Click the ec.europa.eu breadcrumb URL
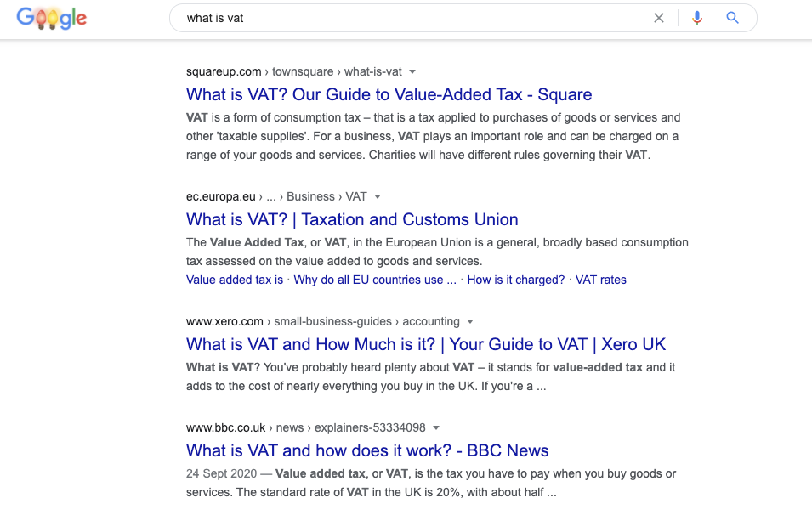Image resolution: width=812 pixels, height=515 pixels. pos(276,196)
